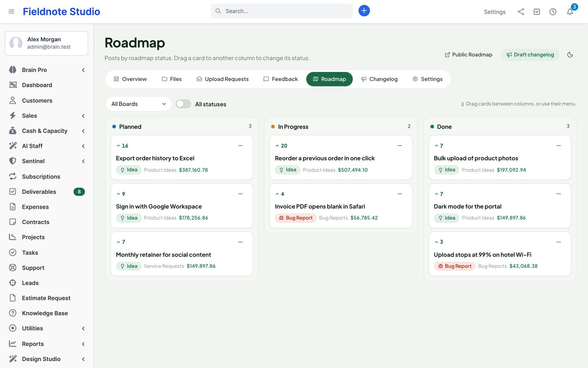Open menu for Monthly retainer card

(240, 242)
